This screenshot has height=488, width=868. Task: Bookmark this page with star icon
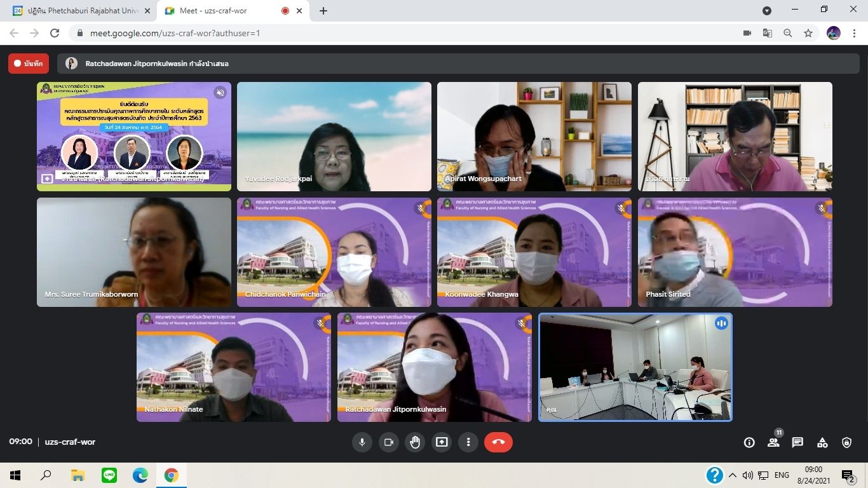click(808, 33)
